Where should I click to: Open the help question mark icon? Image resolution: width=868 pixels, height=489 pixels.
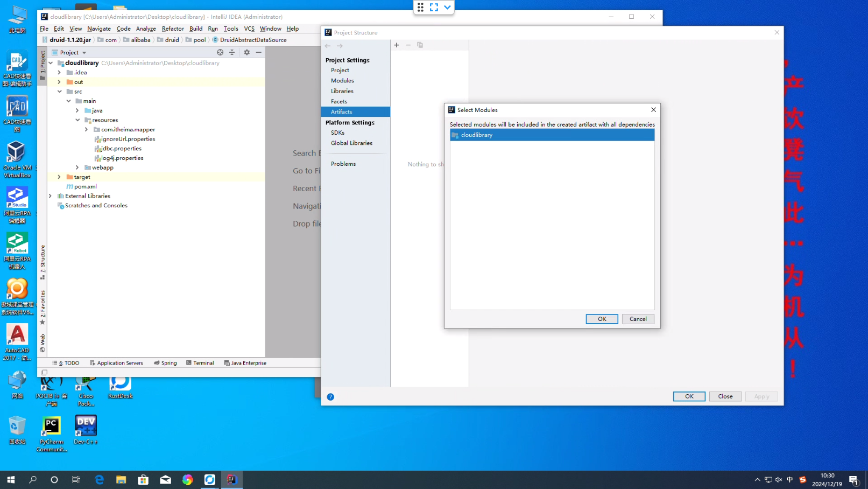pos(330,397)
